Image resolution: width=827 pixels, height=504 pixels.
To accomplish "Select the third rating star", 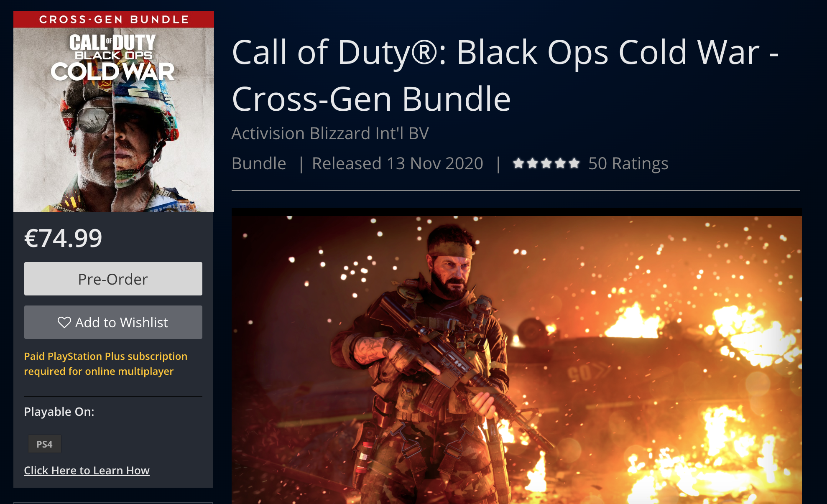I will click(546, 163).
